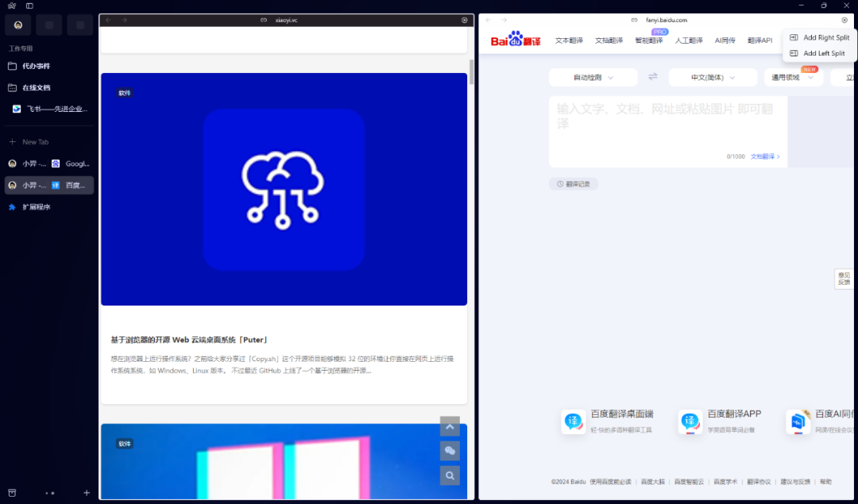This screenshot has width=858, height=504.
Task: Follow the blue 文档翻译 link in input box
Action: coord(765,156)
